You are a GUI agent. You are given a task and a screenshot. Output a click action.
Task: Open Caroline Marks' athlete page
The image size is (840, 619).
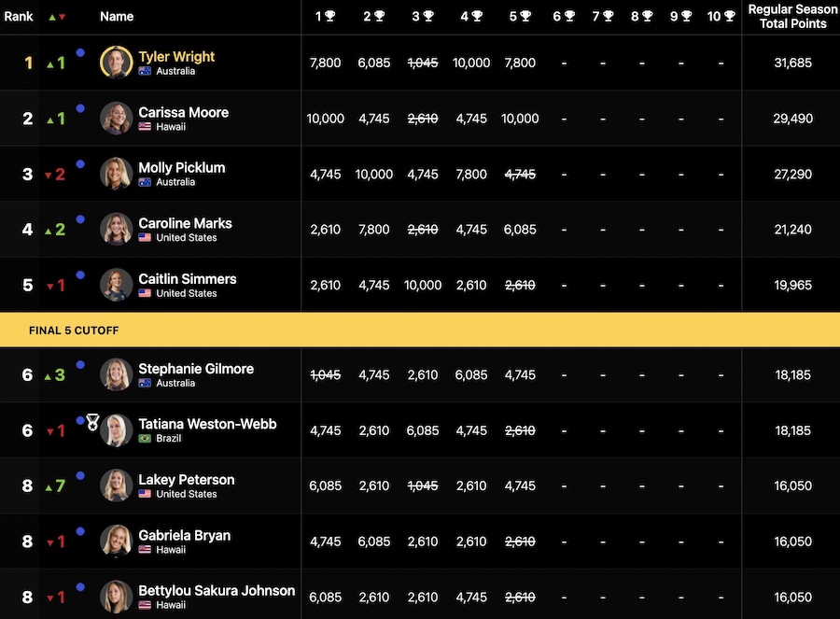(x=186, y=223)
